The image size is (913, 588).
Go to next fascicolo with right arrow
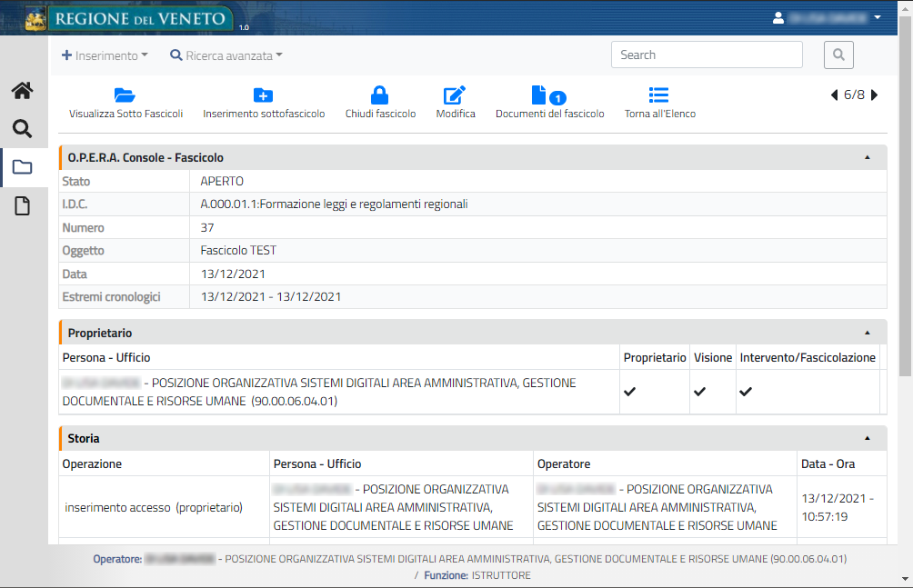[x=874, y=95]
